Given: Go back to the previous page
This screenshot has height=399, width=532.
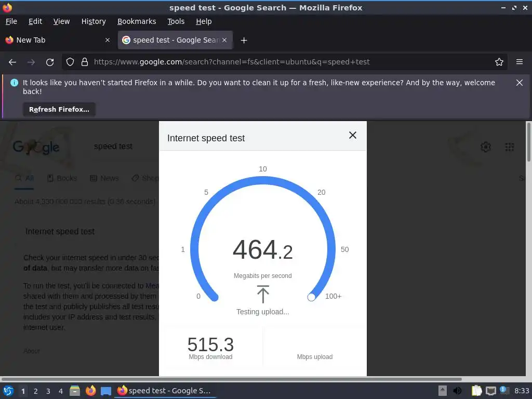Looking at the screenshot, I should tap(12, 62).
